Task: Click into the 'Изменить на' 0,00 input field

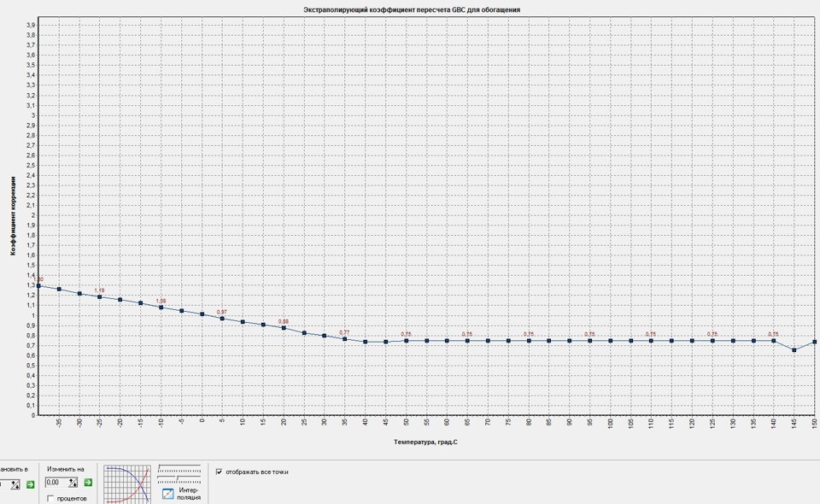Action: pyautogui.click(x=56, y=483)
